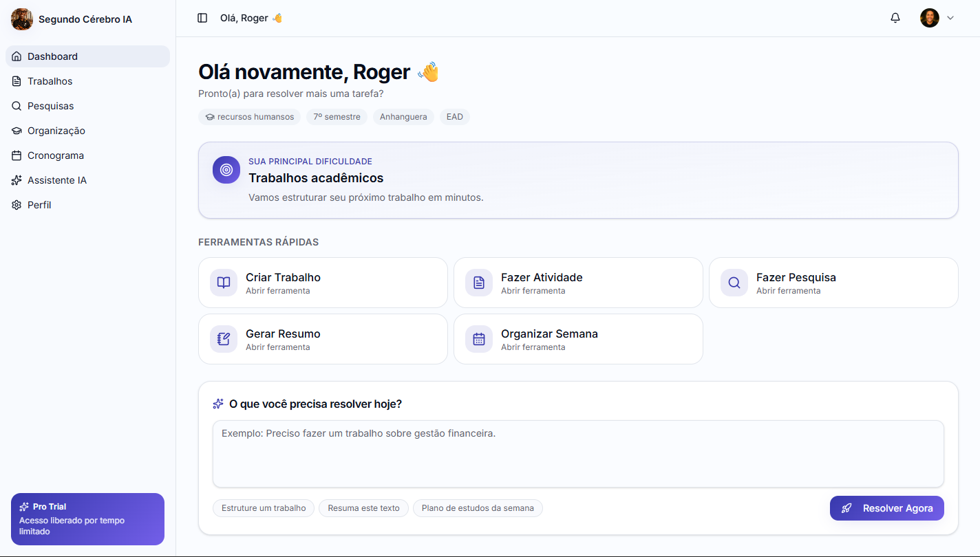Go to Dashboard menu item

(x=87, y=56)
